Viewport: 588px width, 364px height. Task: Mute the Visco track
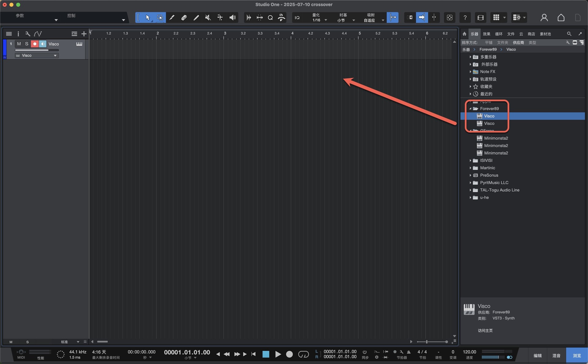(19, 44)
